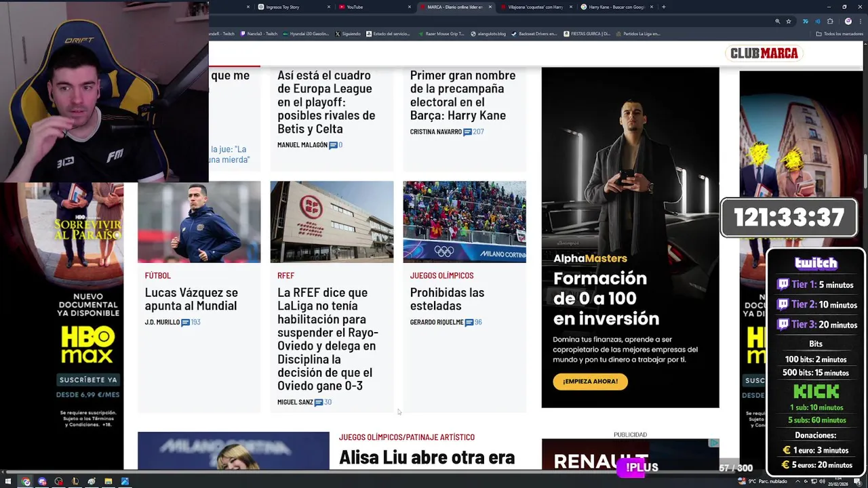
Task: Open the 207 comments on Cristina Navarro's article
Action: 473,131
